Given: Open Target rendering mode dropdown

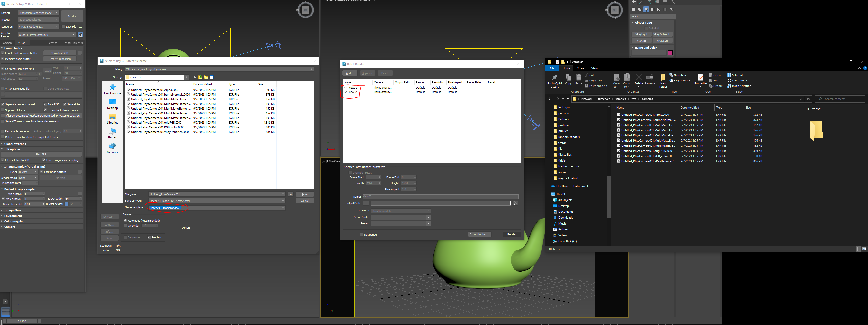Looking at the screenshot, I should tap(38, 13).
